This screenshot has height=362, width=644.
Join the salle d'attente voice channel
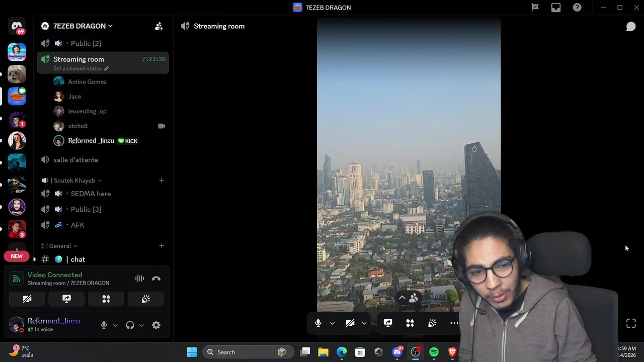pyautogui.click(x=103, y=160)
